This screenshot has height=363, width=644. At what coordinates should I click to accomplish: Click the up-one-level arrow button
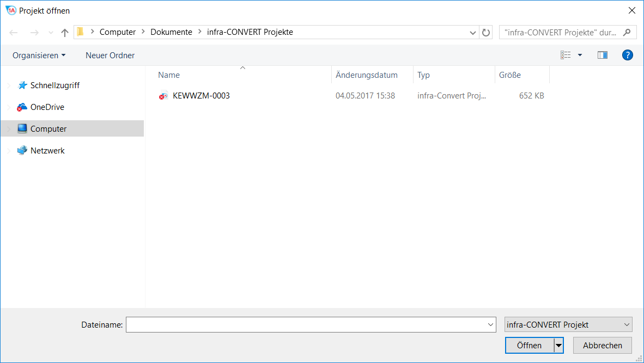coord(65,33)
